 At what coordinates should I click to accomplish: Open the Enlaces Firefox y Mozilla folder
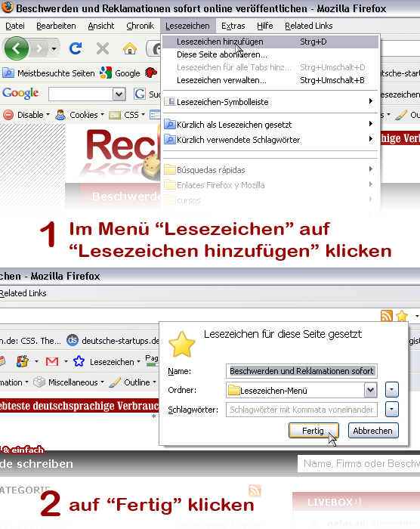(270, 185)
